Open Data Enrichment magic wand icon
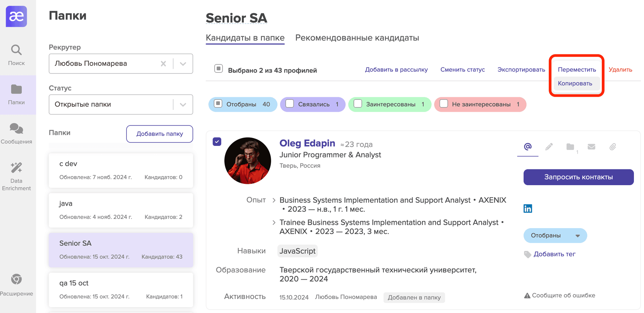644x313 pixels. [16, 168]
